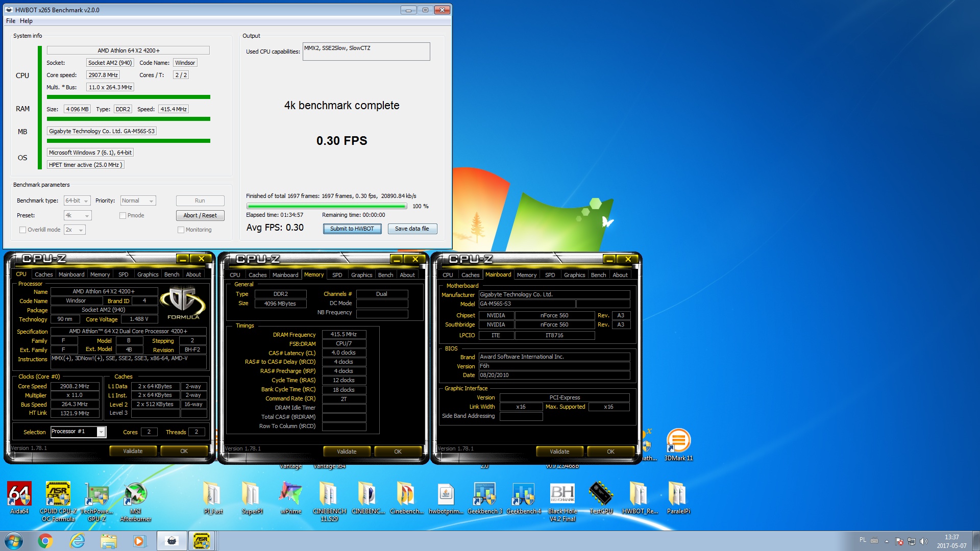This screenshot has height=551, width=980.
Task: Open Windows Explorer from the taskbar
Action: click(109, 541)
